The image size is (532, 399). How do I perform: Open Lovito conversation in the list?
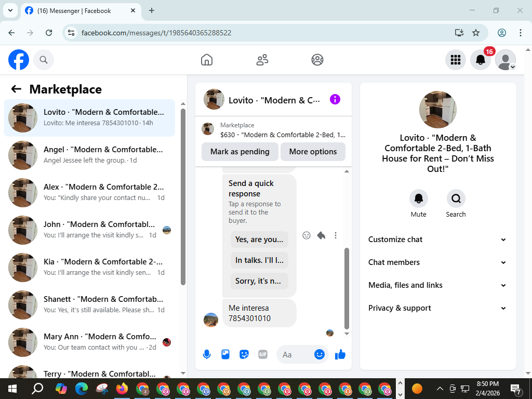pos(89,118)
